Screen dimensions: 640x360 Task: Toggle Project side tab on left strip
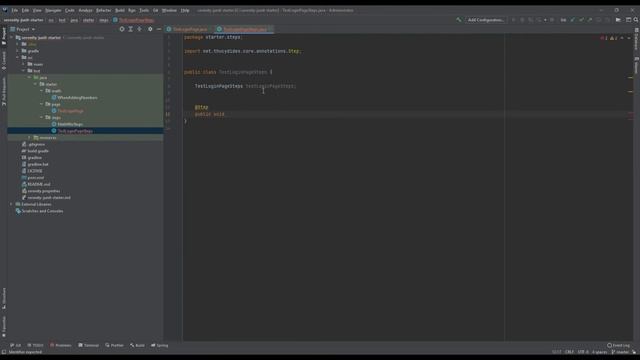[x=4, y=36]
